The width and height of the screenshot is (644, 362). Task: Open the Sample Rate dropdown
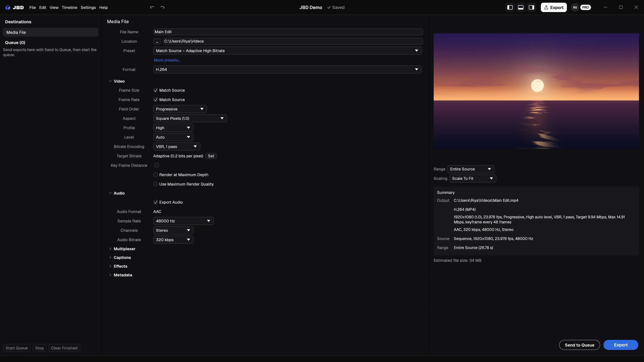[183, 221]
